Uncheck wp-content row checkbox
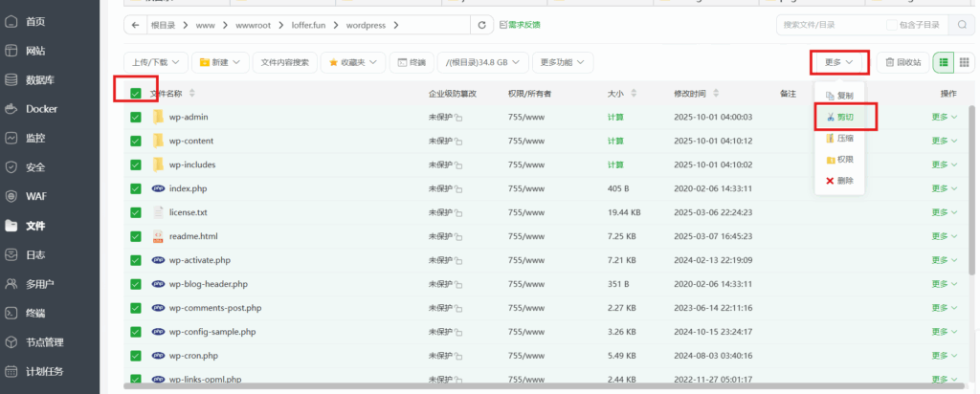This screenshot has width=980, height=394. pyautogui.click(x=136, y=142)
